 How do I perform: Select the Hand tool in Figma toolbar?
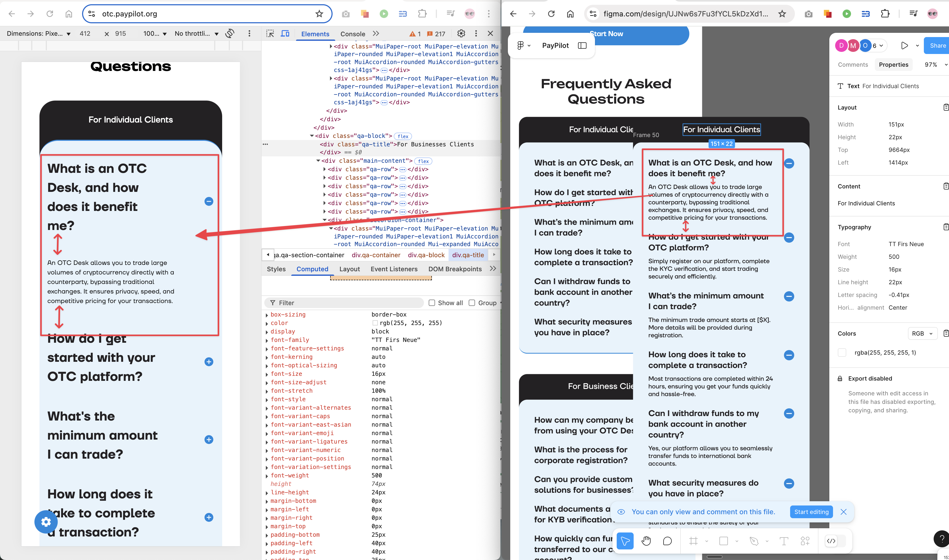click(646, 541)
